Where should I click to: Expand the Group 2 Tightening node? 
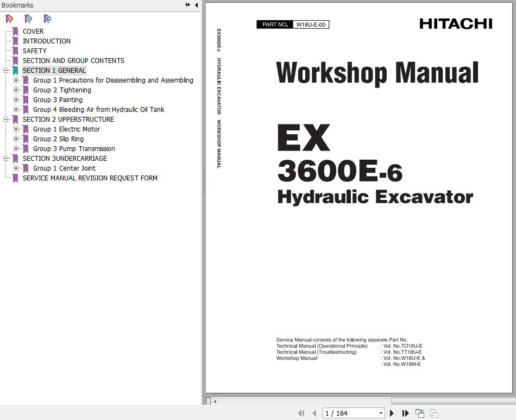tap(16, 90)
